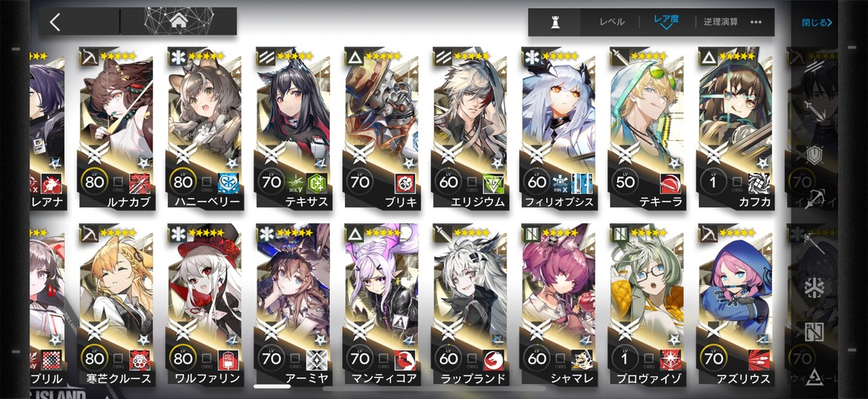This screenshot has width=868, height=399.
Task: Click the horizontal scroll indicator at bottom
Action: coord(272,385)
